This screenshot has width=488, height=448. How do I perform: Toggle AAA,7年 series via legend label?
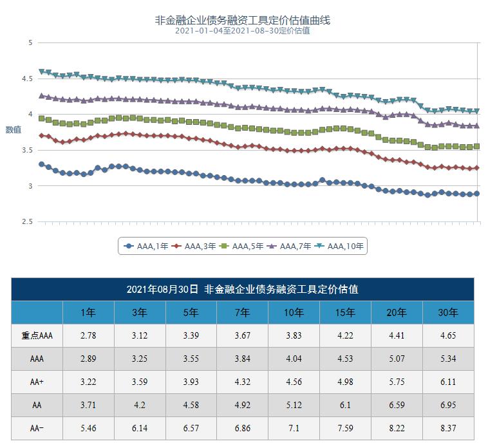(x=295, y=246)
